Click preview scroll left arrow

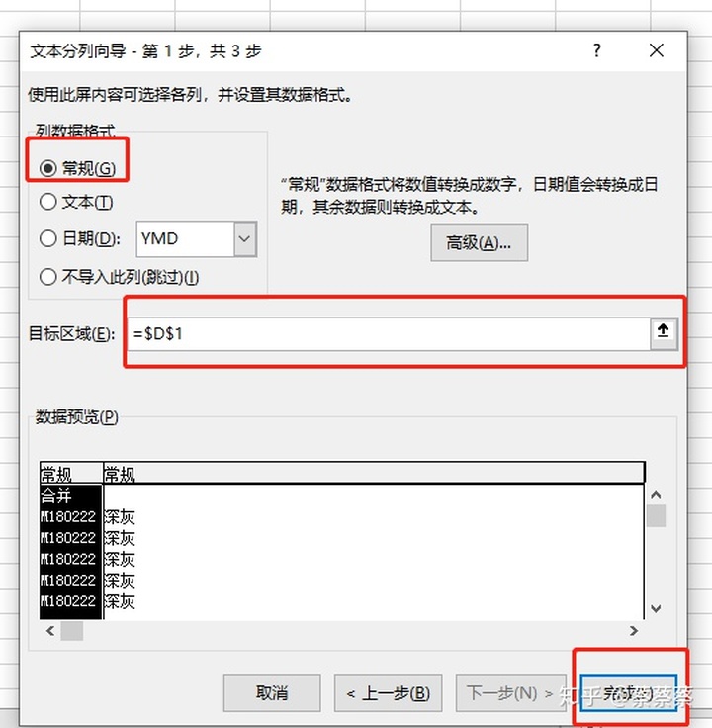pyautogui.click(x=50, y=630)
